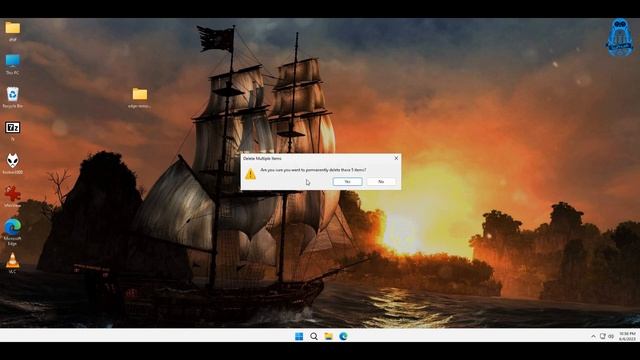Open network tray icon
This screenshot has width=640, height=360.
coord(603,336)
